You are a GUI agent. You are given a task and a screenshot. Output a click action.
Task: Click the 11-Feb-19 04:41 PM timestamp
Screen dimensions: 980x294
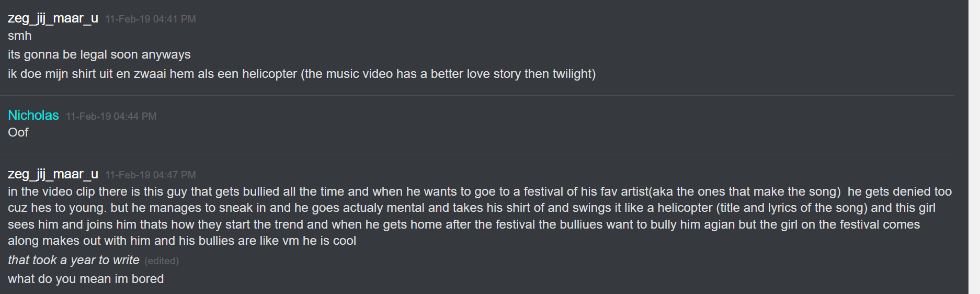pyautogui.click(x=151, y=19)
